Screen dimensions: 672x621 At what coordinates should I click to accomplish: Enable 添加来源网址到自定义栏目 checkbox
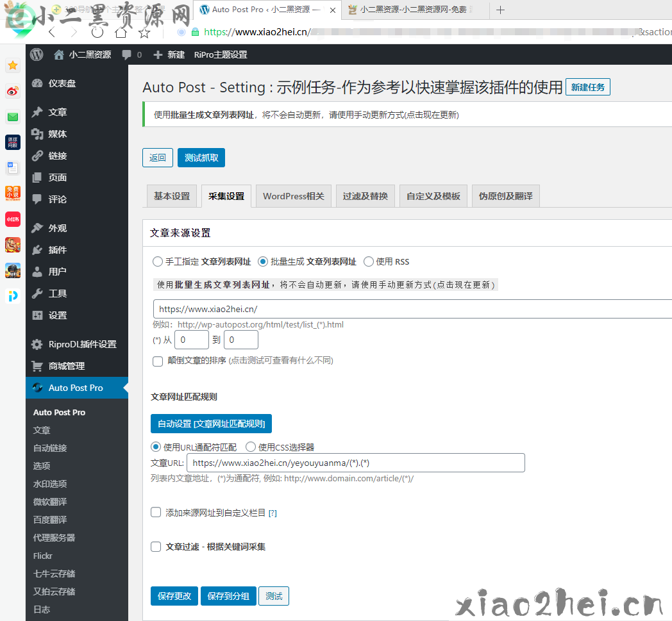156,513
